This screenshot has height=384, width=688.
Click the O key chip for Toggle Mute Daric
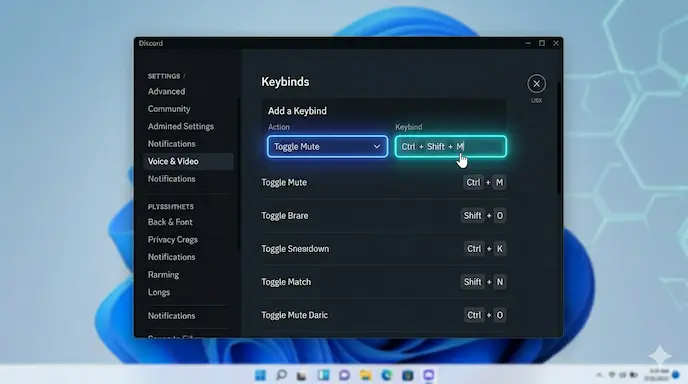click(x=499, y=315)
